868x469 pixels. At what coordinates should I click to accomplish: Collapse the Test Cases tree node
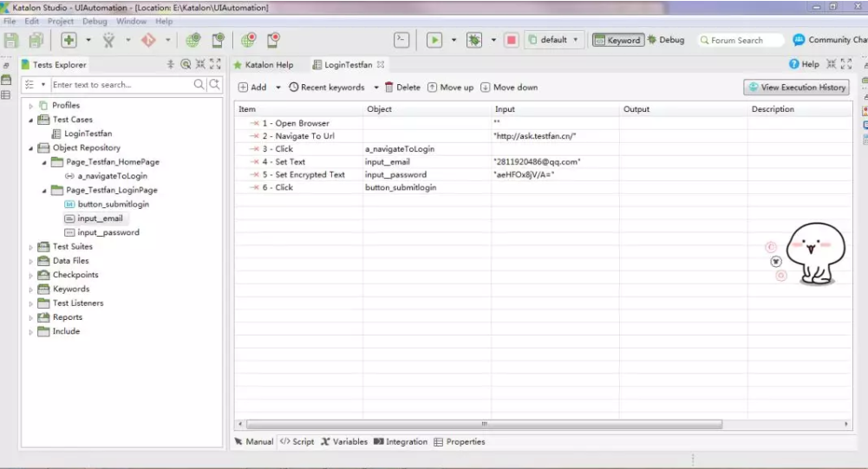click(x=31, y=120)
